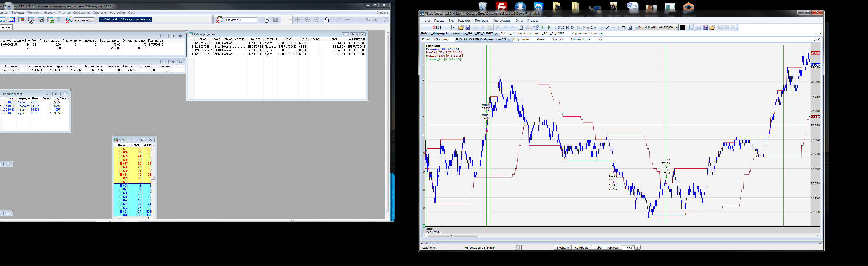Click the Open file folder icon in TSLab
Viewport: 868px width, 266px height.
(461, 28)
